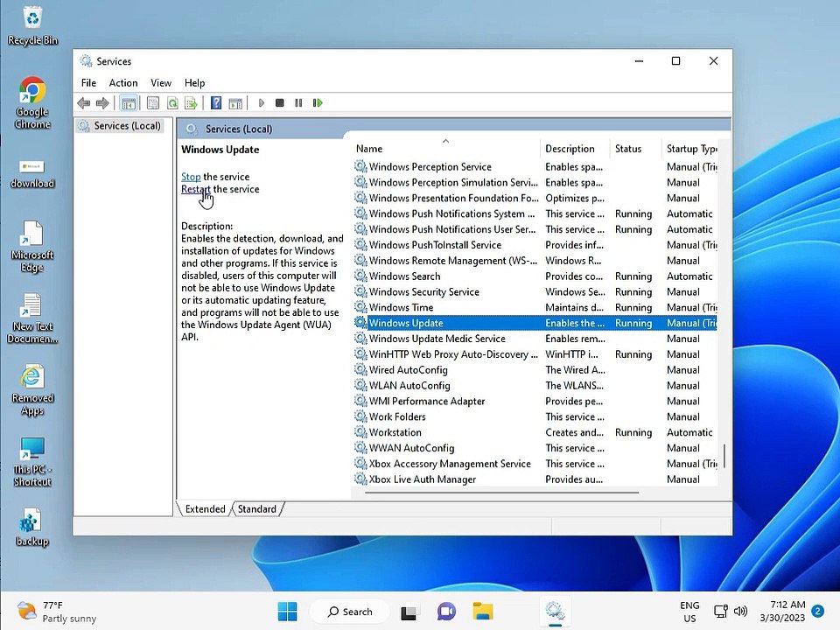Select the Xbox Live Auth Manager row
The image size is (840, 630).
(535, 479)
